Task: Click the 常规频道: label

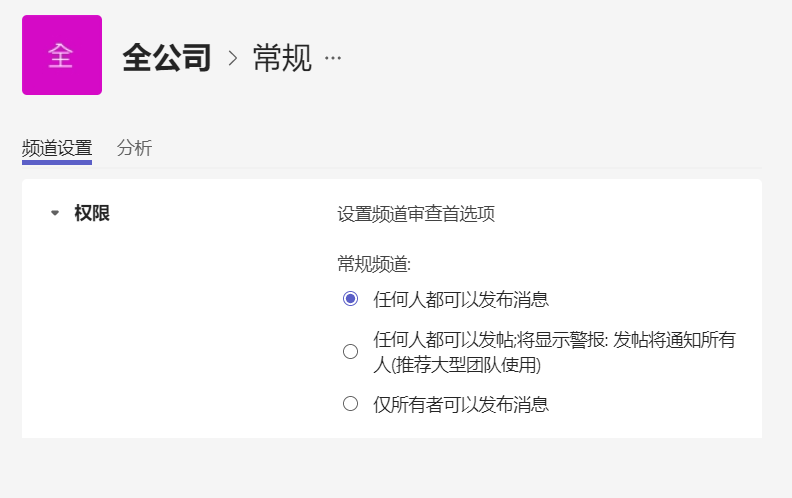Action: [x=374, y=264]
